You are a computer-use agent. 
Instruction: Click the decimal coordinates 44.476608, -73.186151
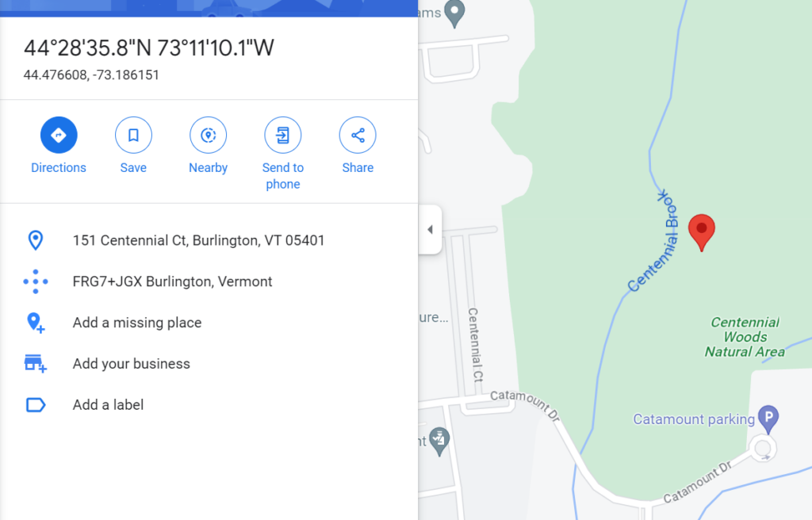91,75
